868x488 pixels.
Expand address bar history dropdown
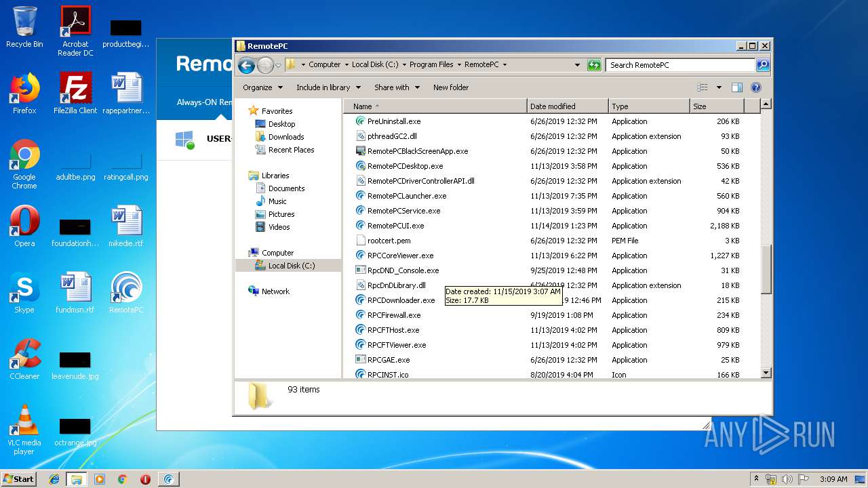[577, 65]
